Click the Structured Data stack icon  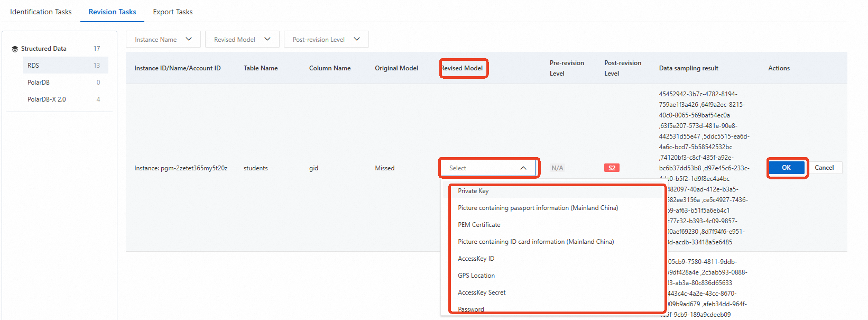pyautogui.click(x=15, y=49)
